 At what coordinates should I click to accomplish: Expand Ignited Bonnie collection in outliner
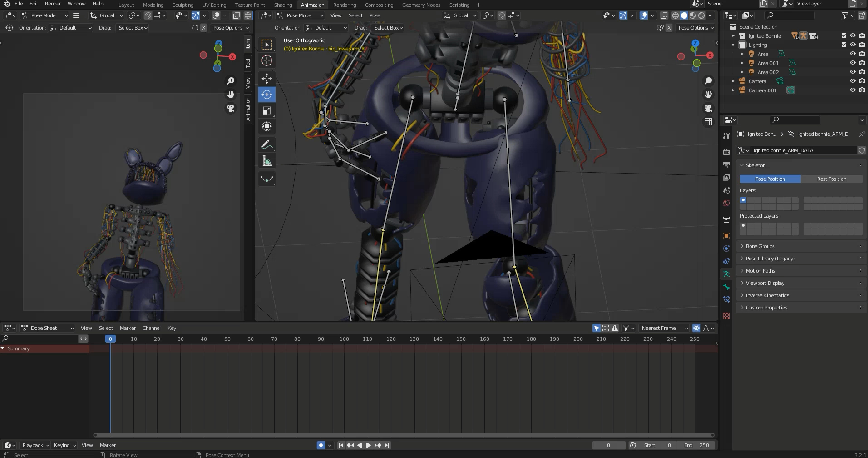pos(733,35)
